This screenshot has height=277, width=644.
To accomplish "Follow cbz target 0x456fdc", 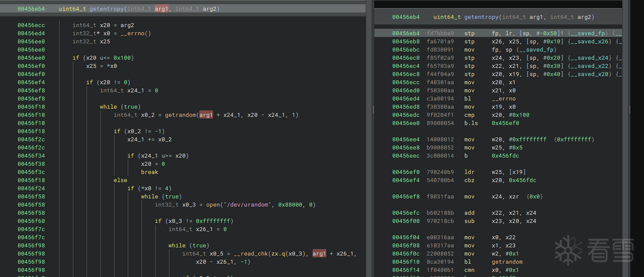I will click(x=523, y=180).
